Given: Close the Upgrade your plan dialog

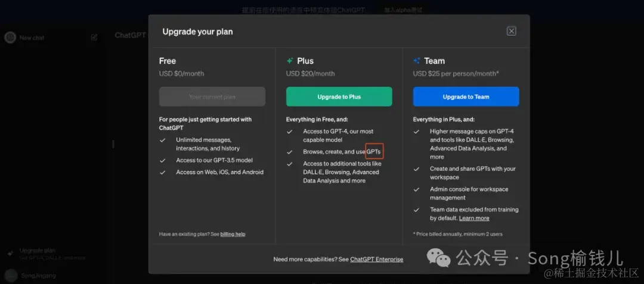Looking at the screenshot, I should pyautogui.click(x=511, y=31).
